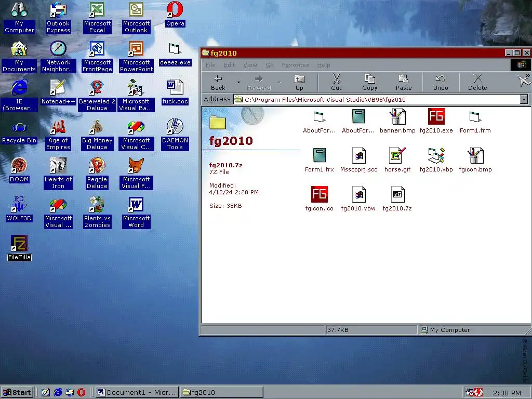Select Microsoft Excel shortcut on desktop

[x=97, y=18]
